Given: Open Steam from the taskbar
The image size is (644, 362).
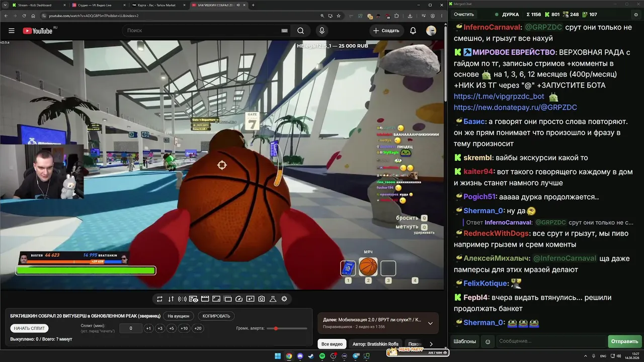Looking at the screenshot, I should pyautogui.click(x=311, y=356).
